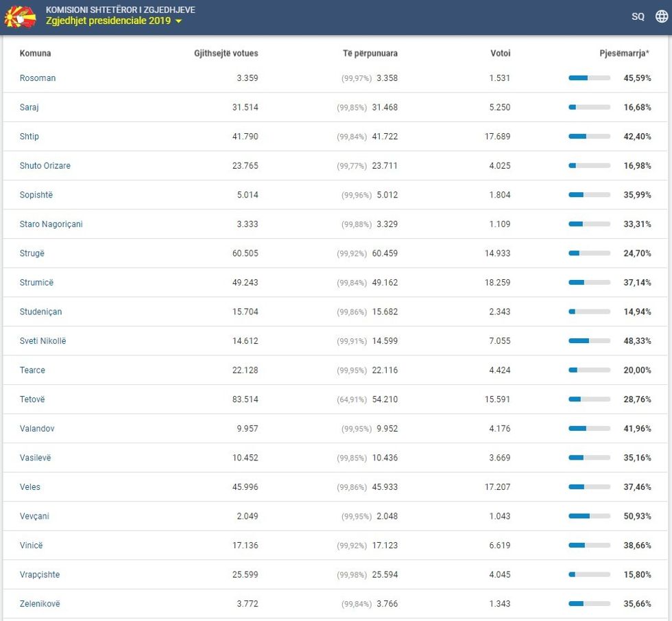672x621 pixels.
Task: Sort by the Pjesëmarrja column header
Action: (x=624, y=54)
